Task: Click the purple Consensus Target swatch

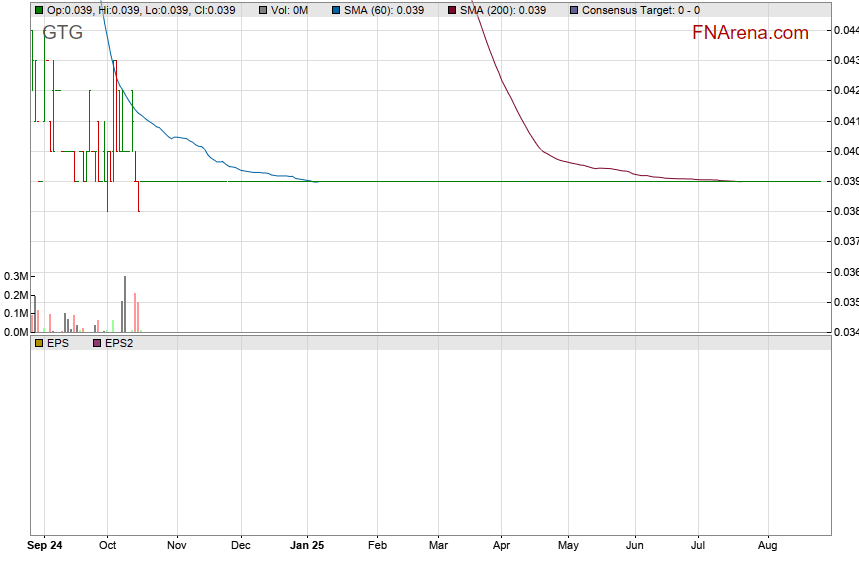Action: click(572, 10)
